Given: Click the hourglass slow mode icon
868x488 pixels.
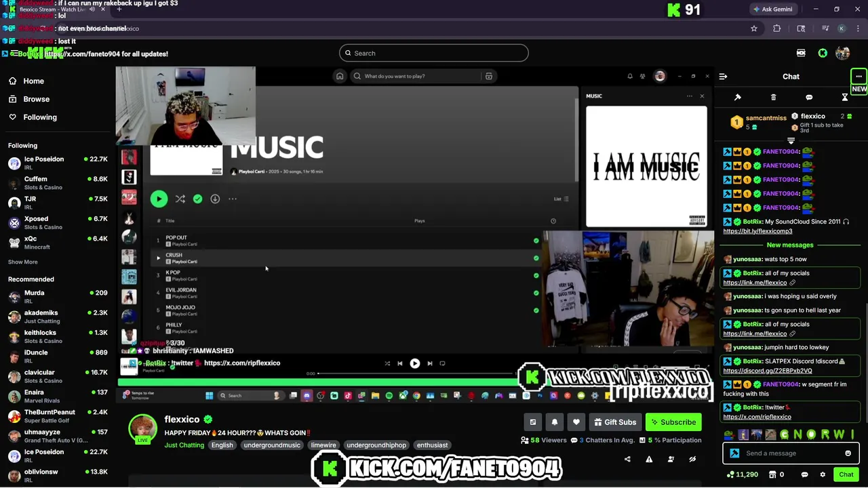Looking at the screenshot, I should 845,98.
